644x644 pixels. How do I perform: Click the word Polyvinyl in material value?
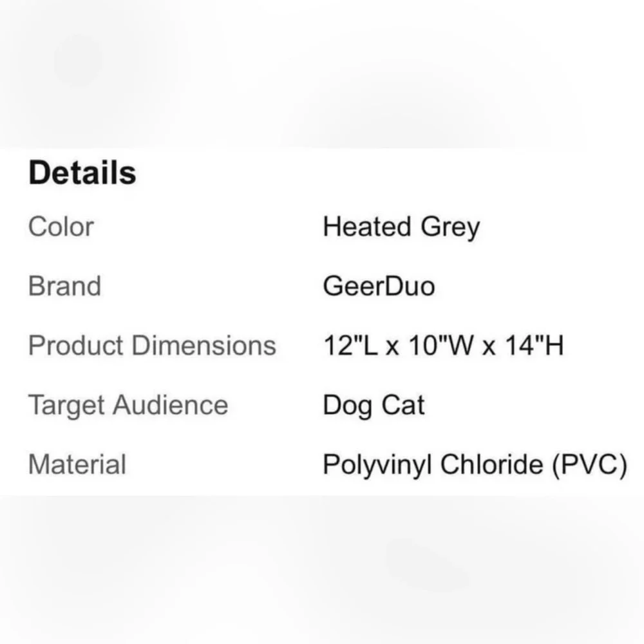coord(377,466)
